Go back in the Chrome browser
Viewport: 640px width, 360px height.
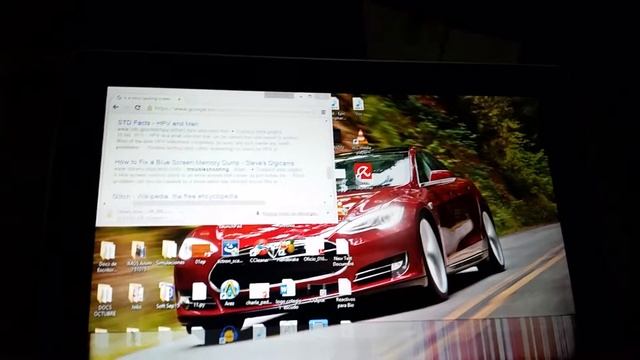116,107
